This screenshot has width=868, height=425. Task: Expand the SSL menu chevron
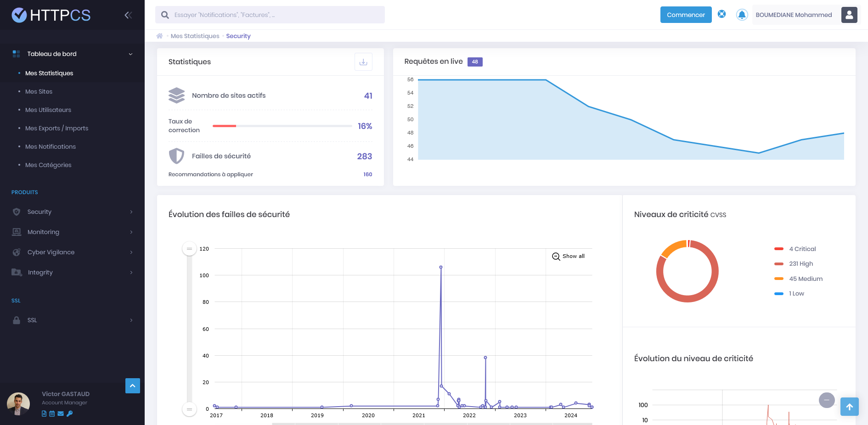[132, 320]
